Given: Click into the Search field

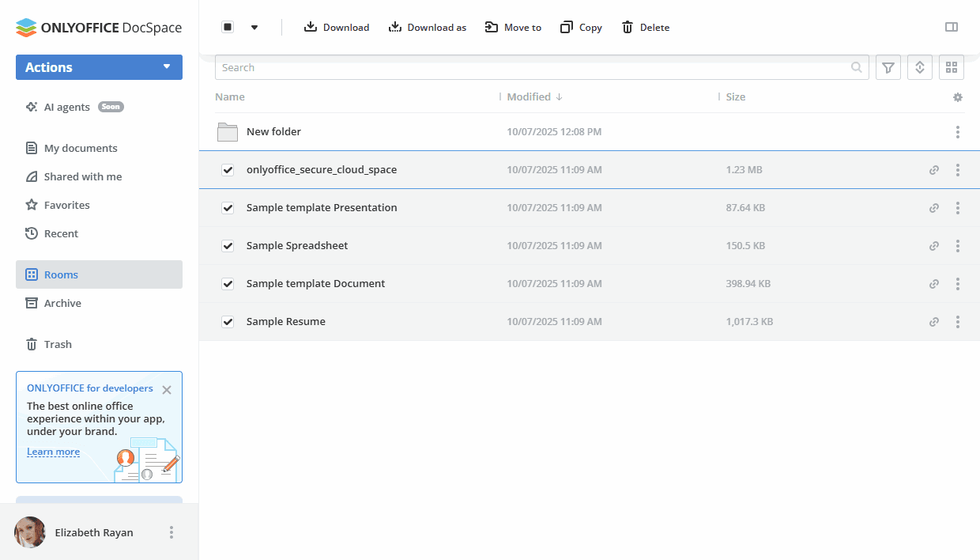Looking at the screenshot, I should 533,68.
